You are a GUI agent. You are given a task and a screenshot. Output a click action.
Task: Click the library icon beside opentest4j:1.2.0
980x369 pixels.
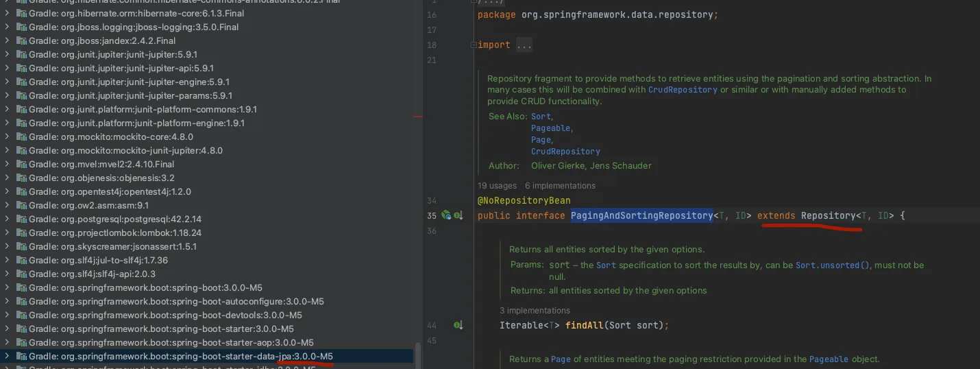point(21,191)
